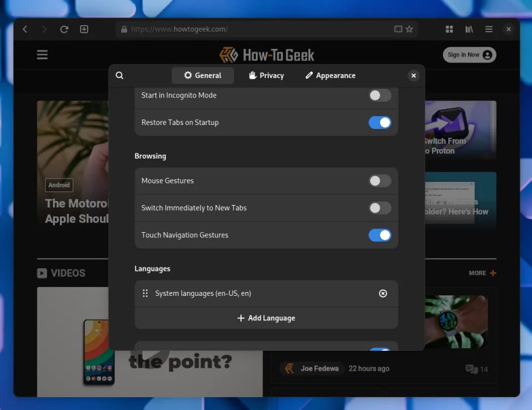Grab the System languages drag handle

pyautogui.click(x=145, y=293)
